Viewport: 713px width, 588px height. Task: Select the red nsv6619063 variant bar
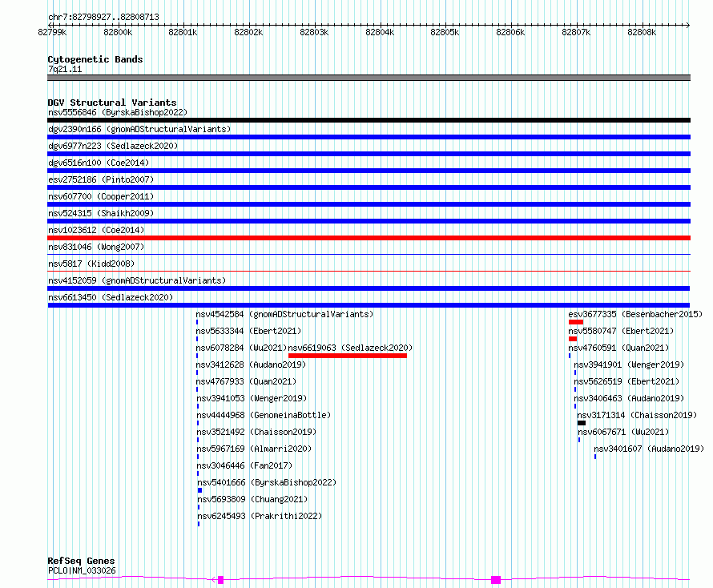[x=348, y=356]
